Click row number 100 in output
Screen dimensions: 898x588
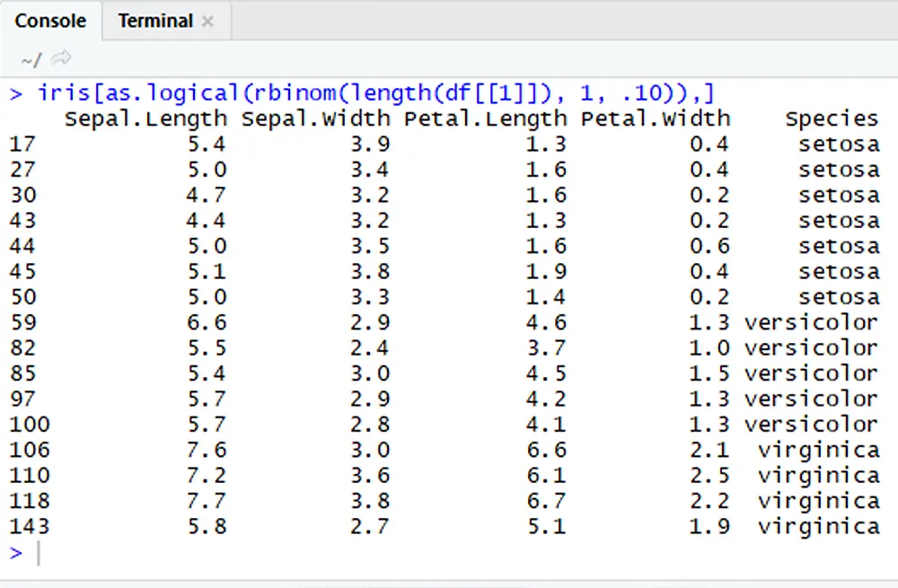pos(29,424)
